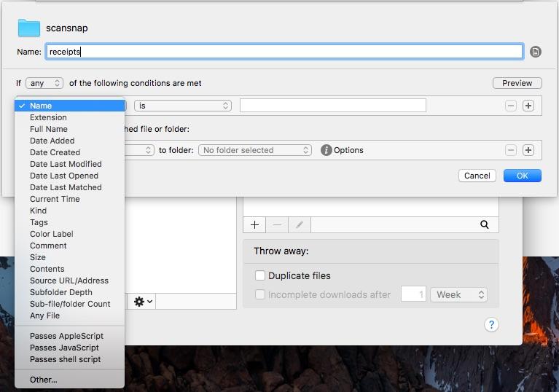Screen dimensions: 559x392
Task: Click the help question mark button
Action: click(492, 325)
